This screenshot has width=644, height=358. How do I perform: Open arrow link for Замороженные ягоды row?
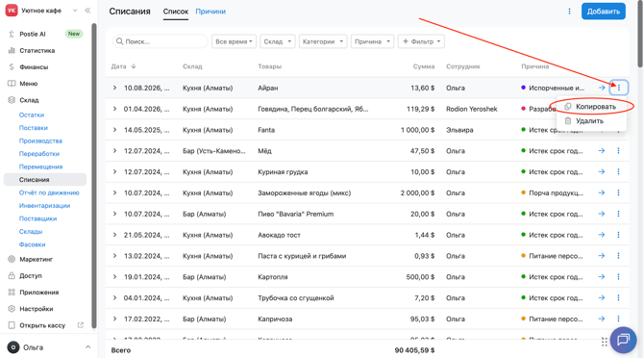point(602,192)
